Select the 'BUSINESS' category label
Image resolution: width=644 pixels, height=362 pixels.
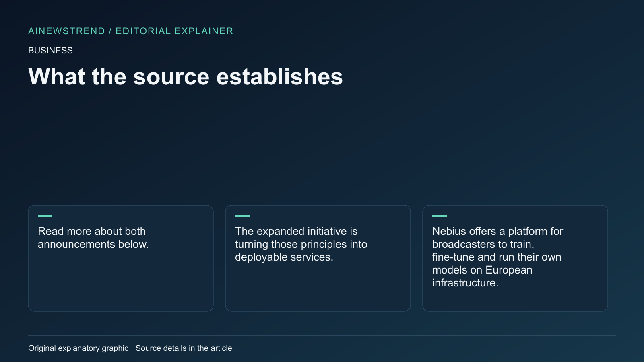[50, 51]
